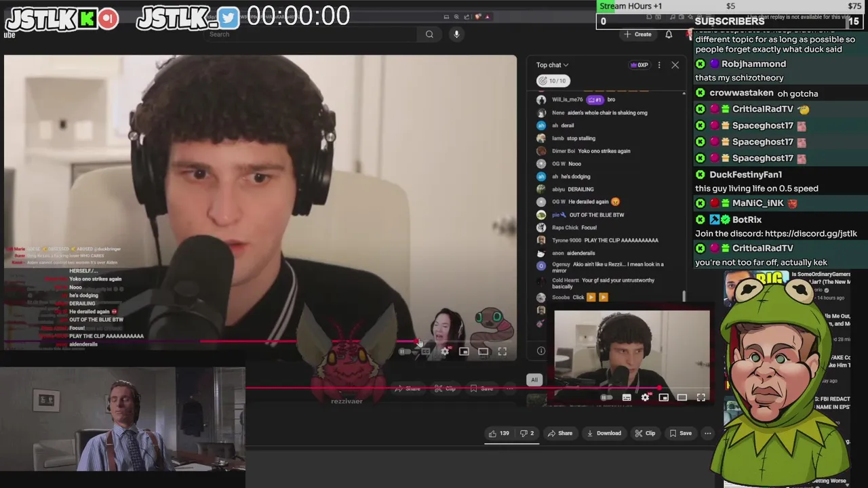Click the YouTube search magnifier button
The height and width of the screenshot is (488, 868).
(x=429, y=34)
